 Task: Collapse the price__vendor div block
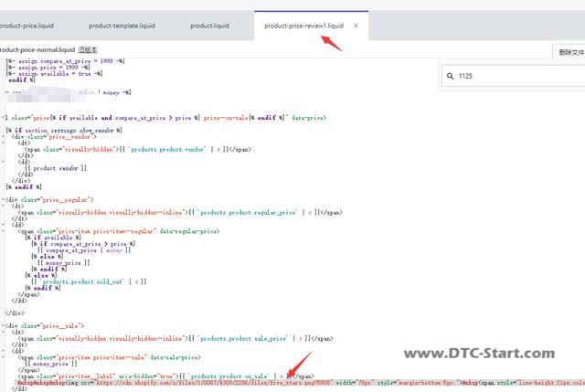coord(3,137)
